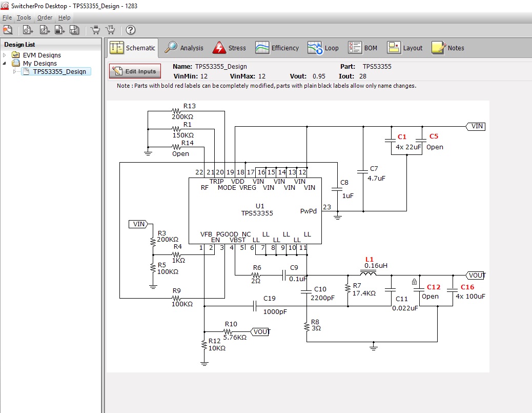Click the R10 resistor label
532x413 pixels.
tap(231, 324)
